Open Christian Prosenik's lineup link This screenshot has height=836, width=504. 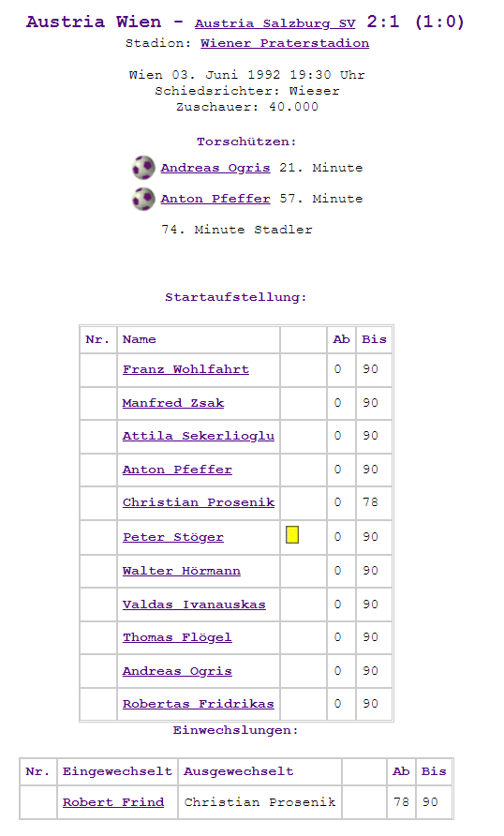199,502
